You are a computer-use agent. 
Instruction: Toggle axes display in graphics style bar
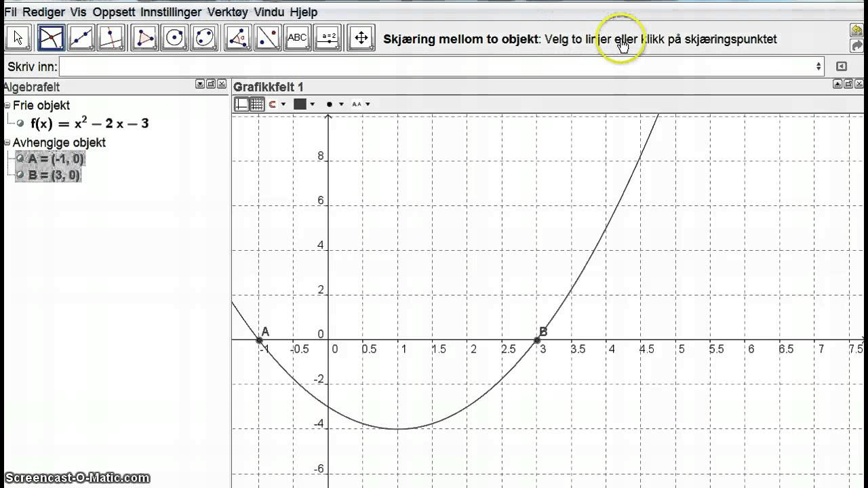tap(241, 104)
